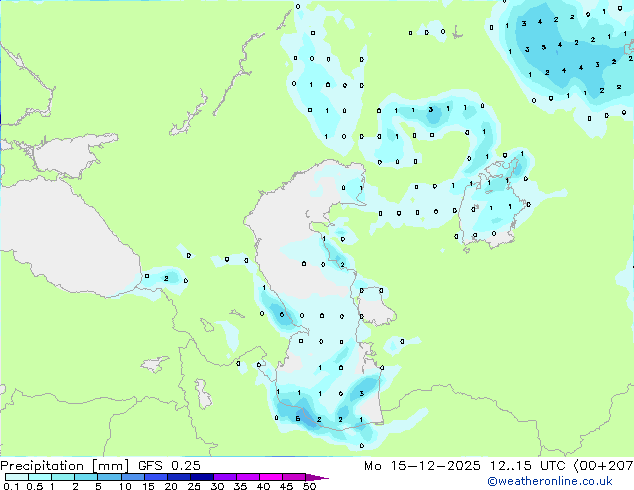Click the 'GFS 0.25' model label
Screen dimensions: 634x490
[169, 466]
